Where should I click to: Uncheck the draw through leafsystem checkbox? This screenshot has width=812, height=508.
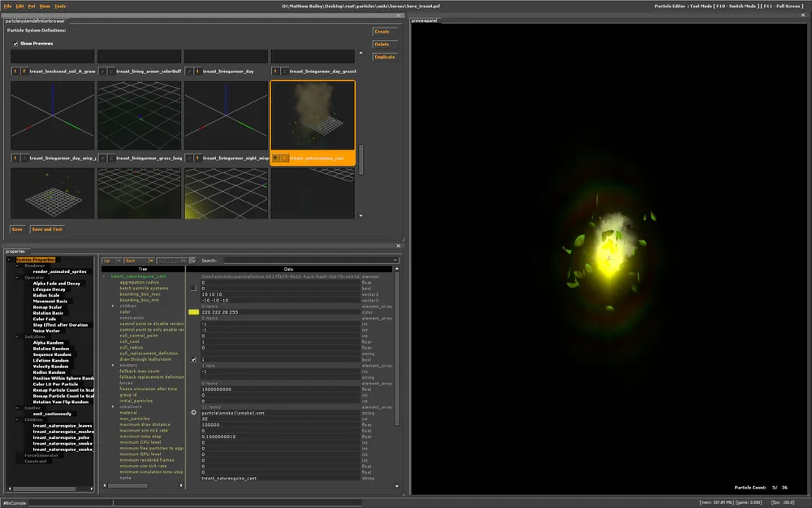tap(193, 359)
